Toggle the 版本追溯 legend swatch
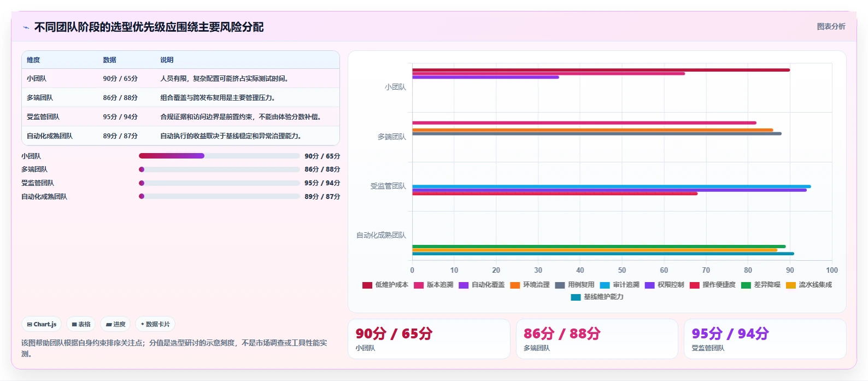The width and height of the screenshot is (868, 381). point(419,285)
